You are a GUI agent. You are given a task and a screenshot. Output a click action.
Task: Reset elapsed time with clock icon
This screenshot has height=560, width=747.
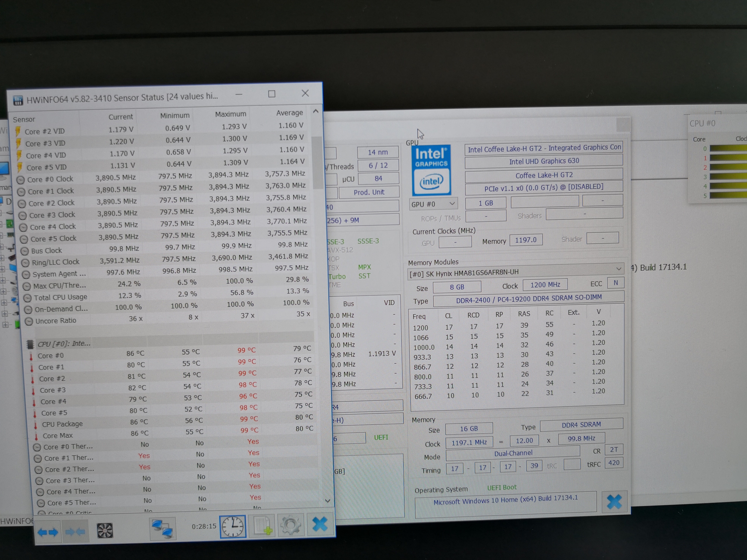233,526
